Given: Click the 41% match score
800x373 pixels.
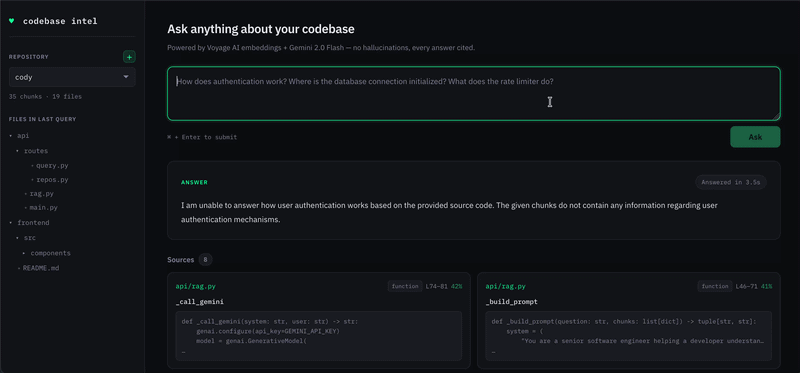Looking at the screenshot, I should tap(766, 287).
